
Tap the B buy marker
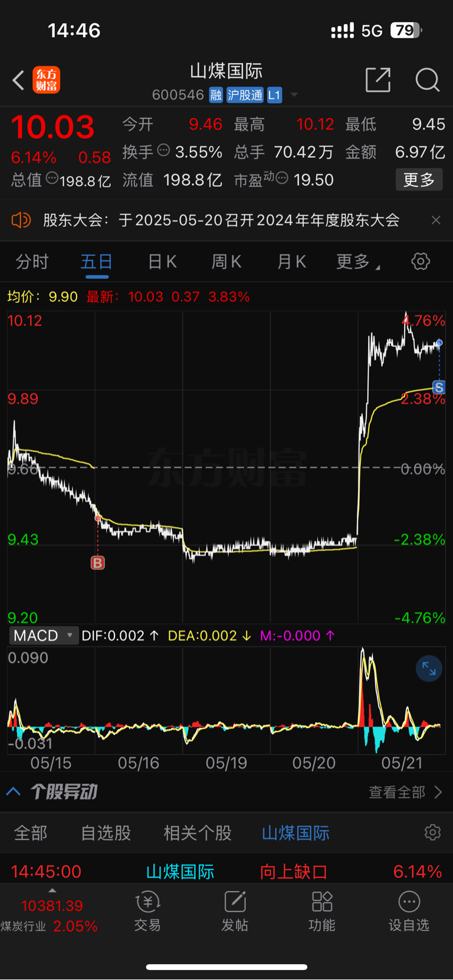[98, 563]
